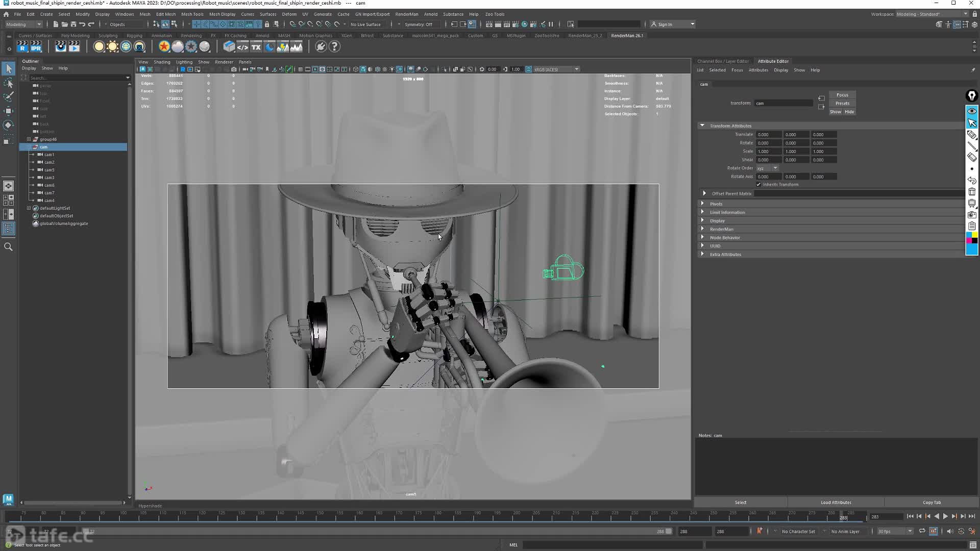Viewport: 980px width, 551px height.
Task: Open the Outliner Display menu
Action: pos(29,68)
